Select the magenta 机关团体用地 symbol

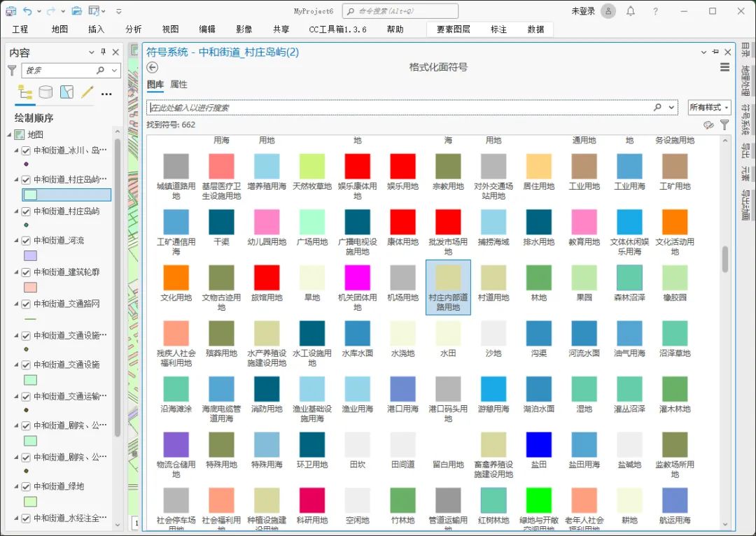pyautogui.click(x=357, y=288)
